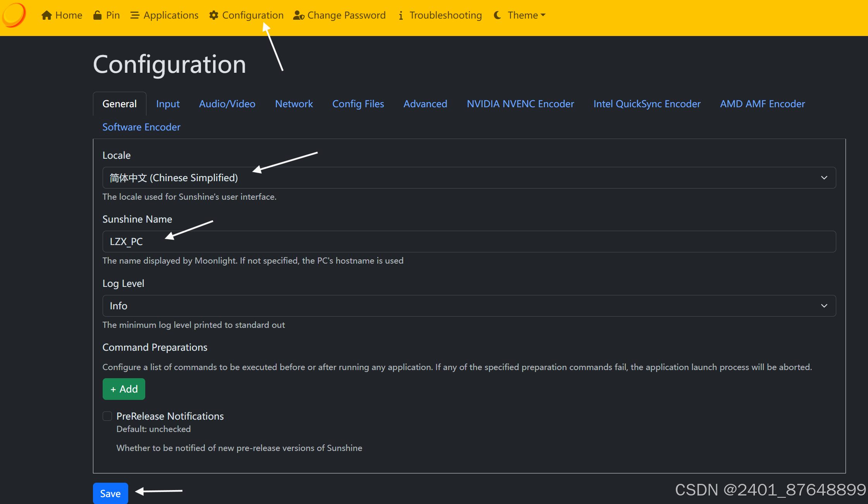
Task: Open the Locale dropdown
Action: (x=469, y=178)
